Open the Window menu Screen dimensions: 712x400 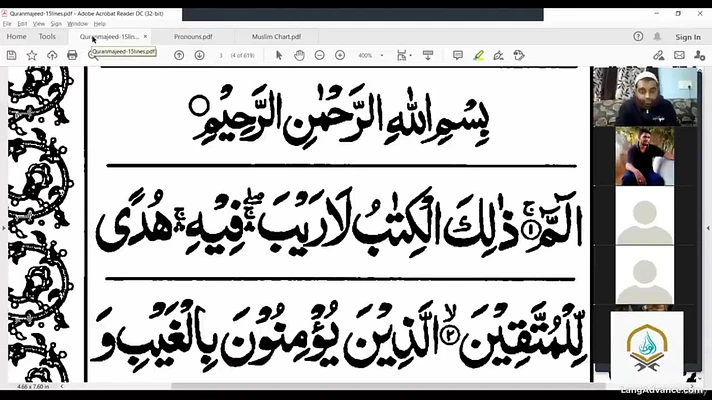coord(77,24)
